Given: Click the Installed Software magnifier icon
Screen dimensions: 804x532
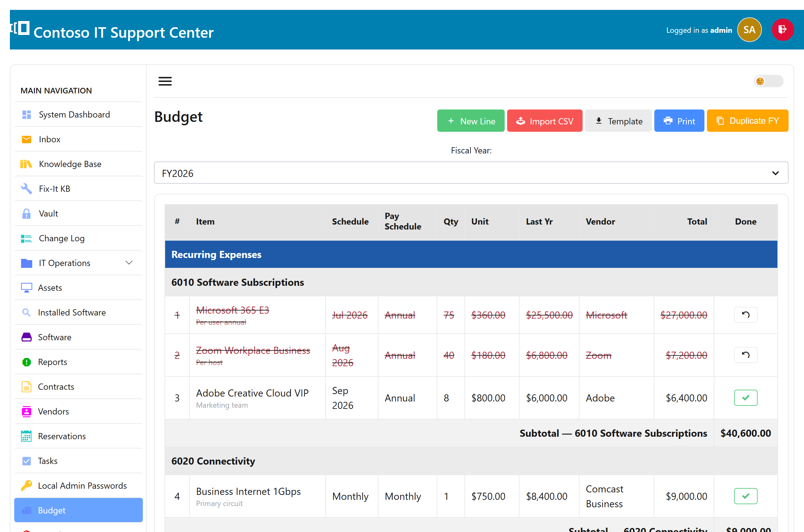Looking at the screenshot, I should (x=27, y=312).
